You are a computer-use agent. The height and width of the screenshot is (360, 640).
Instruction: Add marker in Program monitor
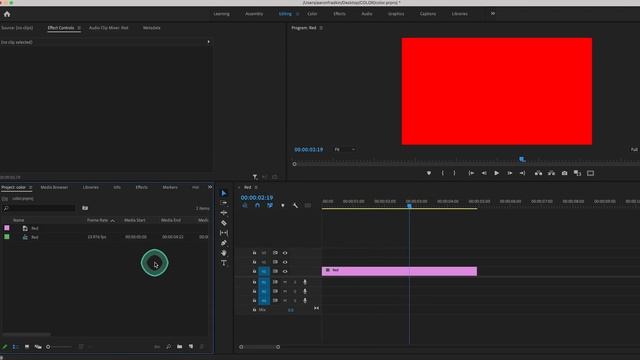429,173
